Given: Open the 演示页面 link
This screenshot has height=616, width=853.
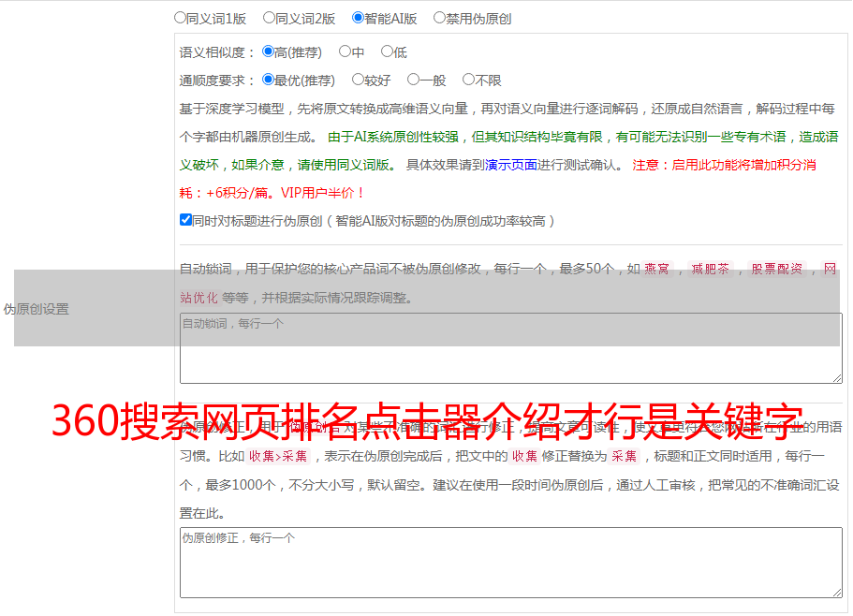Looking at the screenshot, I should tap(510, 165).
